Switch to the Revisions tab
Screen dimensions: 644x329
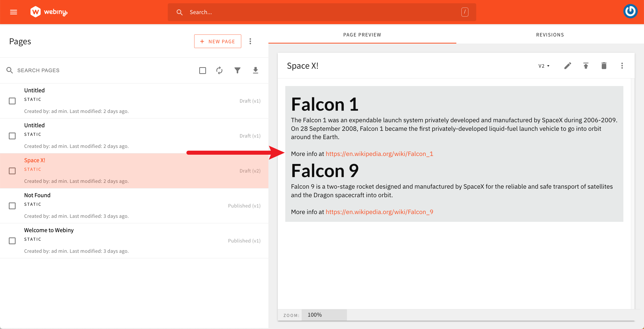pyautogui.click(x=550, y=35)
